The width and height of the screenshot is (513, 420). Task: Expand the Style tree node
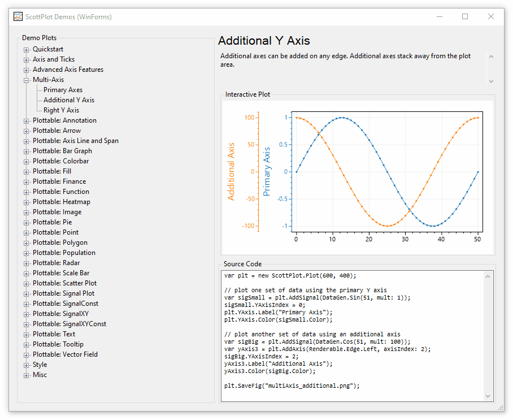[x=26, y=365]
